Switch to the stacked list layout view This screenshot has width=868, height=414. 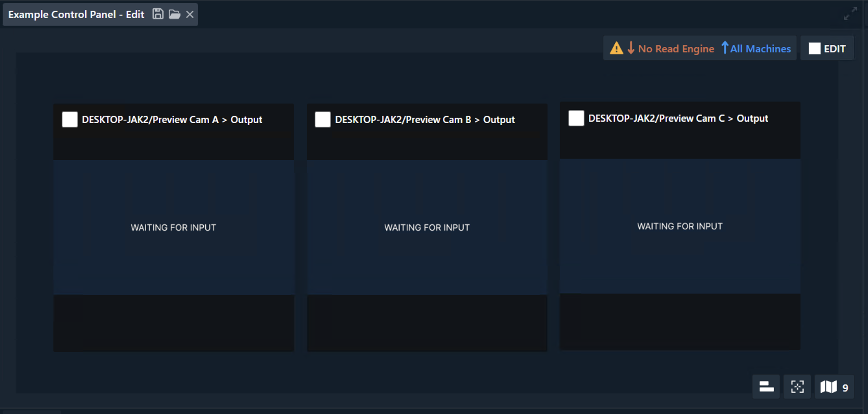point(766,387)
